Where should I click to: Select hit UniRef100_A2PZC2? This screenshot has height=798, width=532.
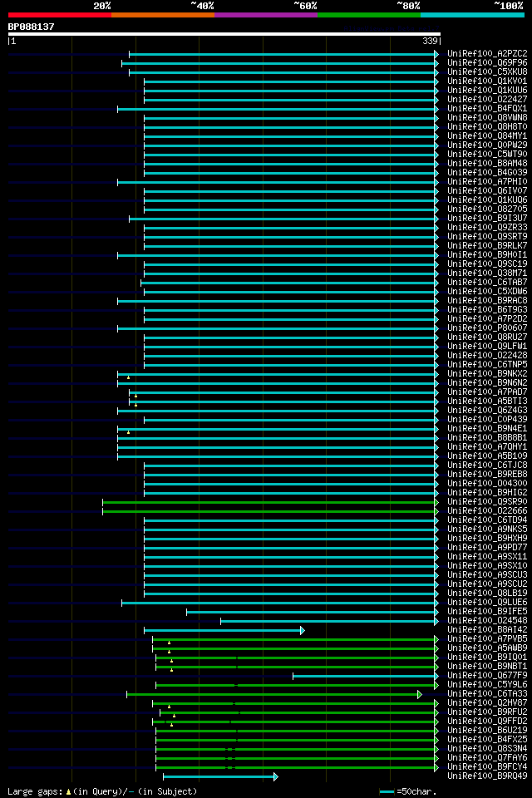pyautogui.click(x=487, y=53)
